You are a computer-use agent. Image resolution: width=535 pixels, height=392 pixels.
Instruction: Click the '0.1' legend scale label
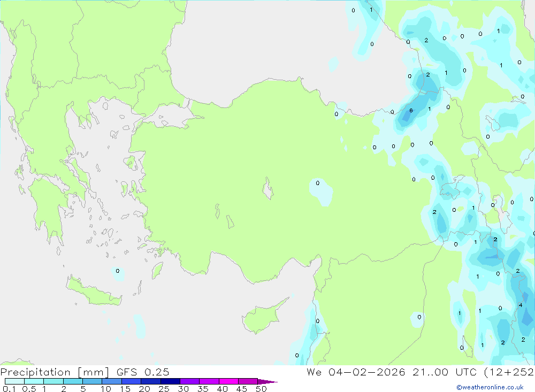[9, 389]
